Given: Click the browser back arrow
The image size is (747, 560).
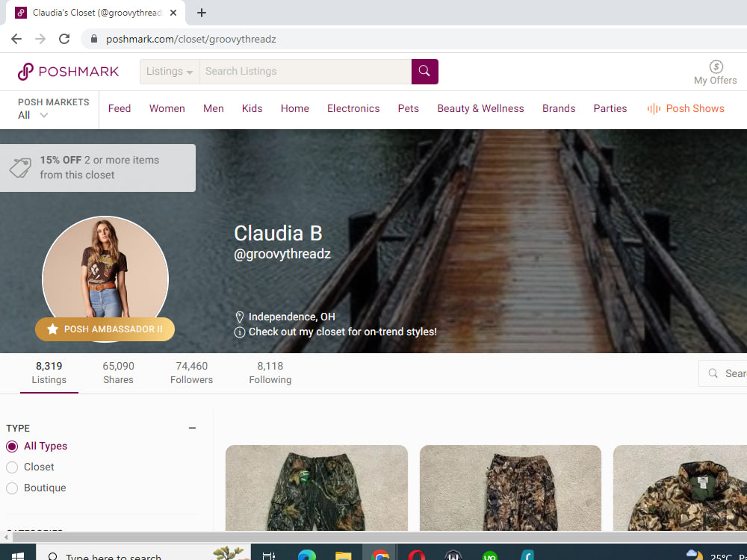Looking at the screenshot, I should click(x=16, y=39).
